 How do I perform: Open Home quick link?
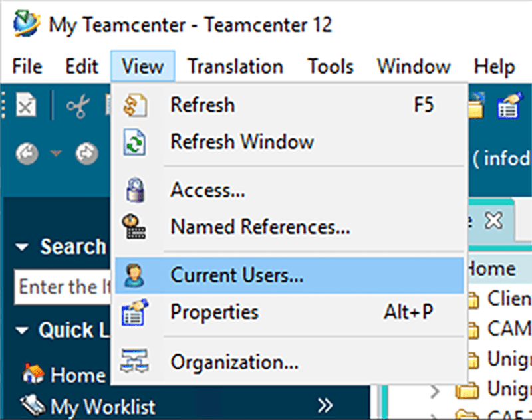pyautogui.click(x=78, y=375)
